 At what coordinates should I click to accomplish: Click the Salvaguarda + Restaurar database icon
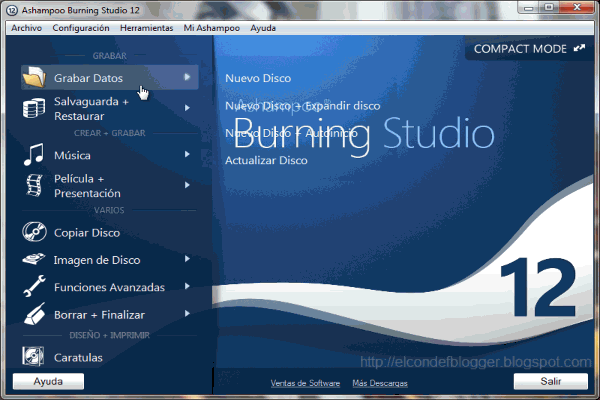(x=35, y=108)
